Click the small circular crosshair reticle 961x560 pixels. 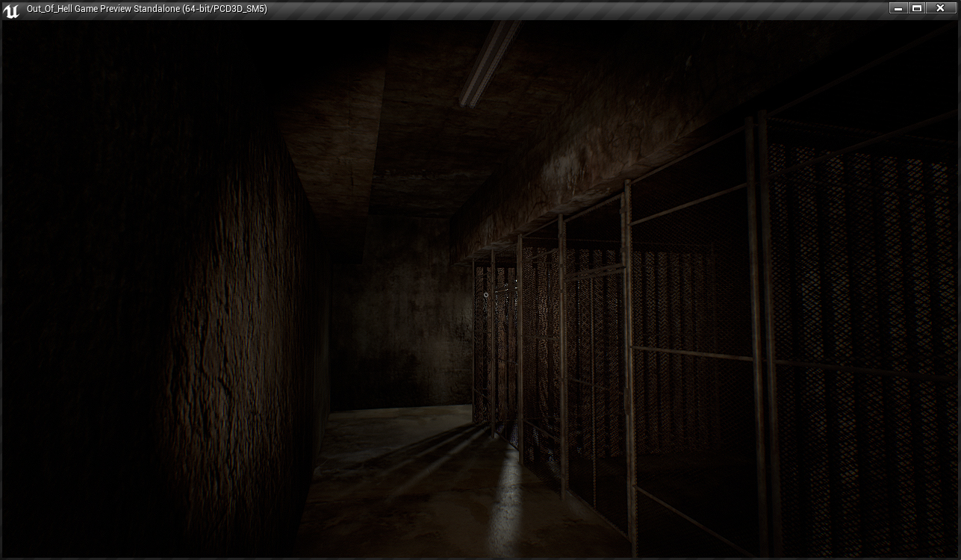coord(486,295)
